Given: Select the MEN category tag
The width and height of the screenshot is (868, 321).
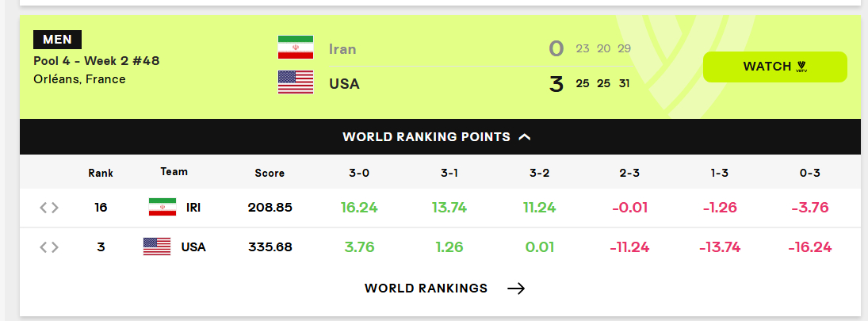Looking at the screenshot, I should click(x=58, y=40).
